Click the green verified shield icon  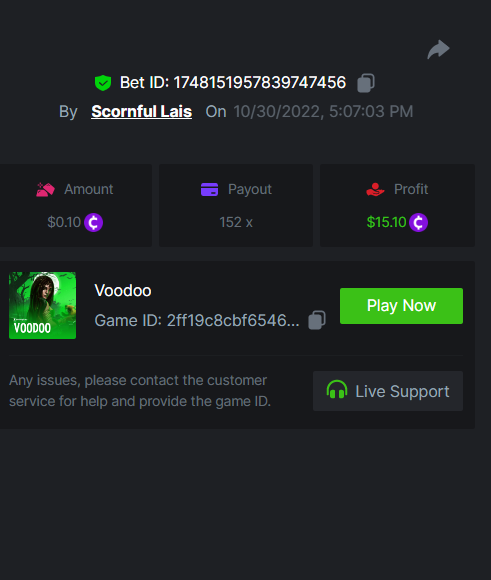[x=103, y=83]
